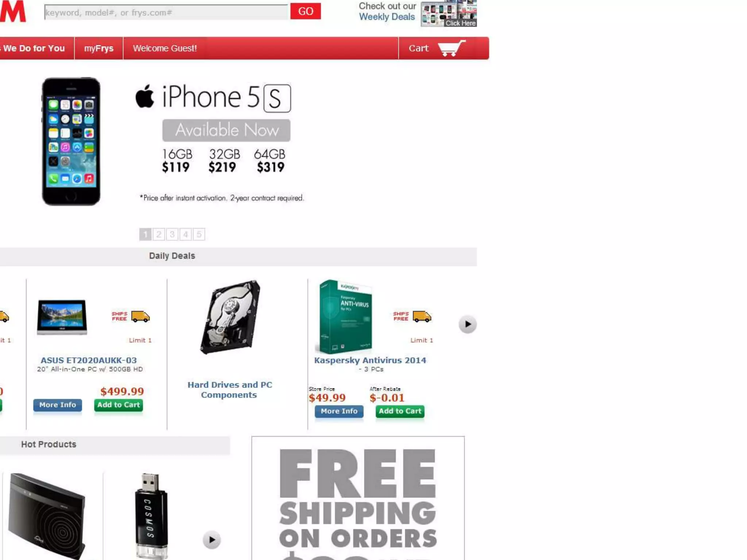Click the red GO search button

point(306,11)
